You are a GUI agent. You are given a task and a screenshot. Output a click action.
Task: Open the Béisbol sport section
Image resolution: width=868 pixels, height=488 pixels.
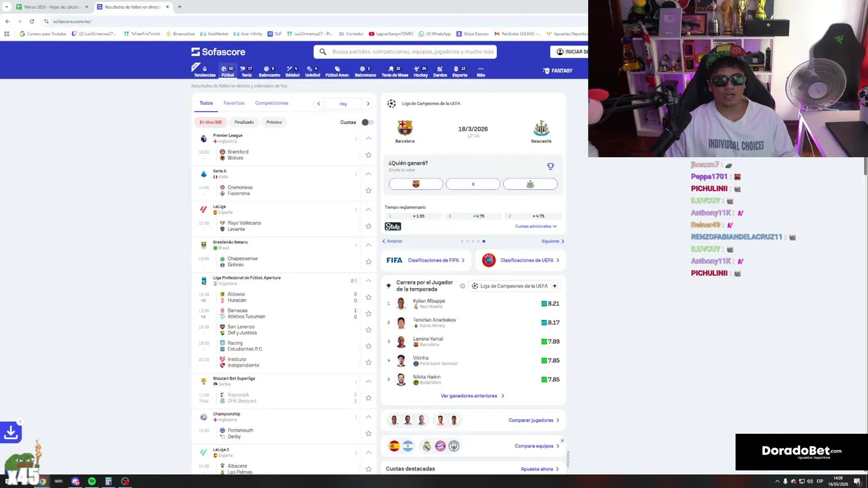click(292, 71)
